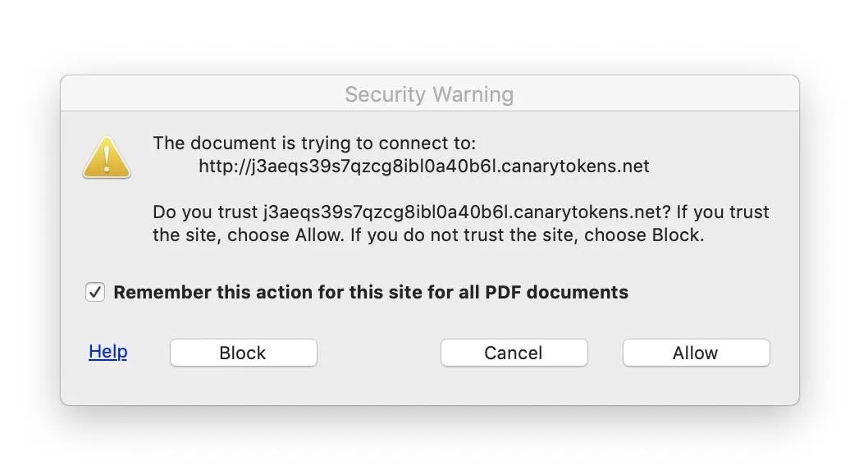Click the trailing 'If you trust' phrase
868x474 pixels.
[x=723, y=212]
